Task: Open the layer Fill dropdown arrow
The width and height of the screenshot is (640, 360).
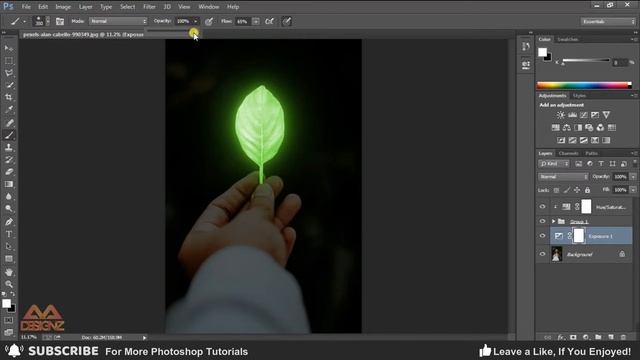Action: point(633,190)
